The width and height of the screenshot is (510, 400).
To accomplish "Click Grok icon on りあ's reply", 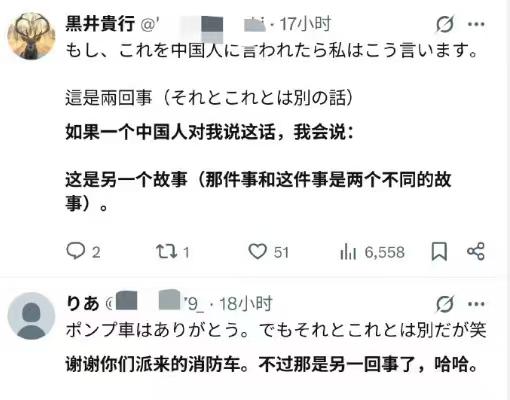I will click(x=445, y=304).
